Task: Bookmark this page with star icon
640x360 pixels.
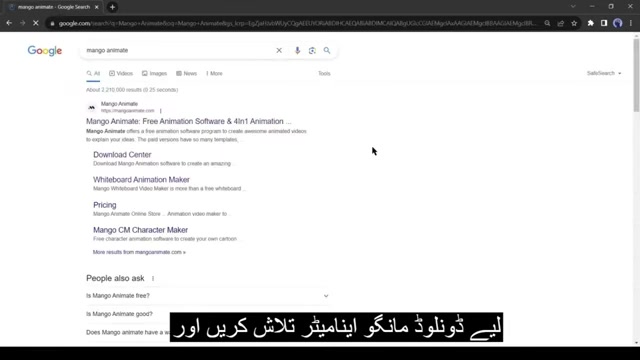Action: click(574, 23)
